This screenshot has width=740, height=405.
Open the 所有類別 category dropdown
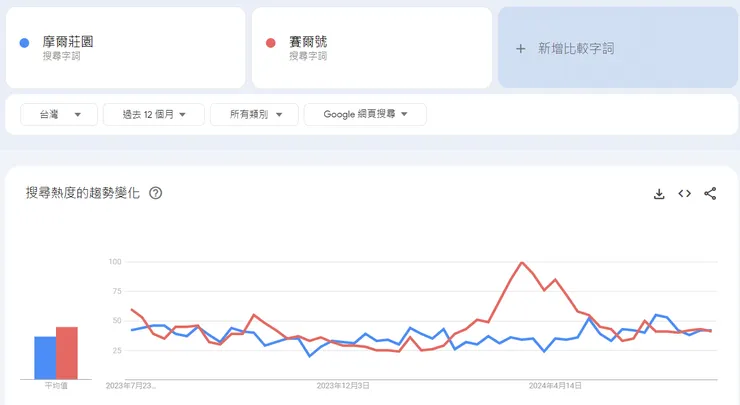(x=254, y=114)
